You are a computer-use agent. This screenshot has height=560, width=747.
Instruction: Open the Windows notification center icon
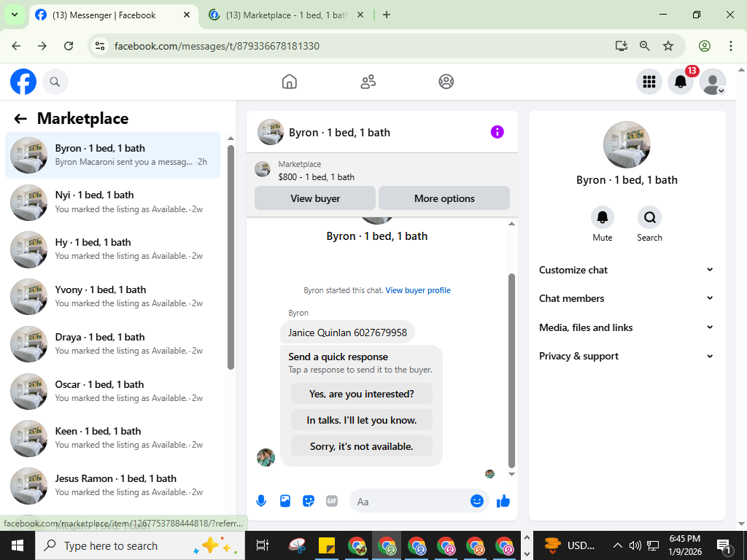(x=724, y=545)
